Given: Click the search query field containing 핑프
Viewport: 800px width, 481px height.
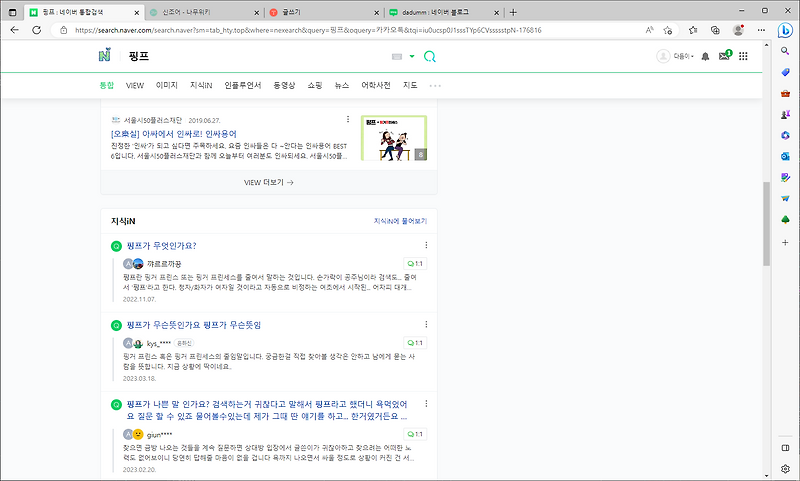Looking at the screenshot, I should 255,56.
